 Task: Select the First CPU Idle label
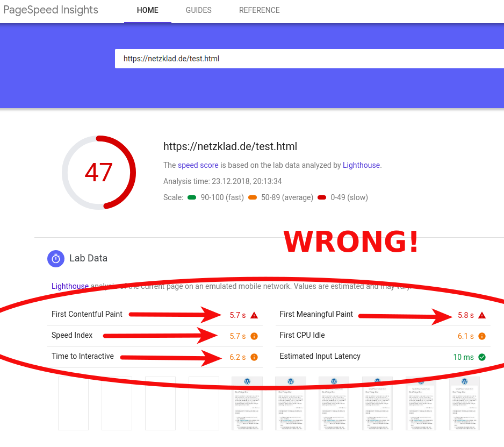click(302, 335)
